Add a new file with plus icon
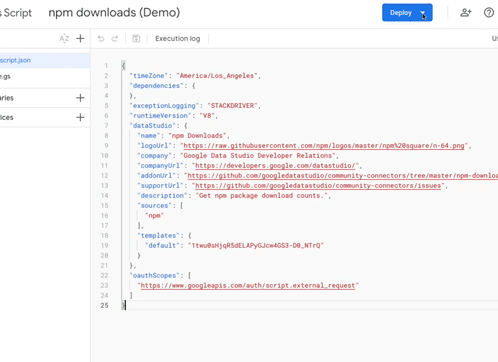 (x=80, y=39)
